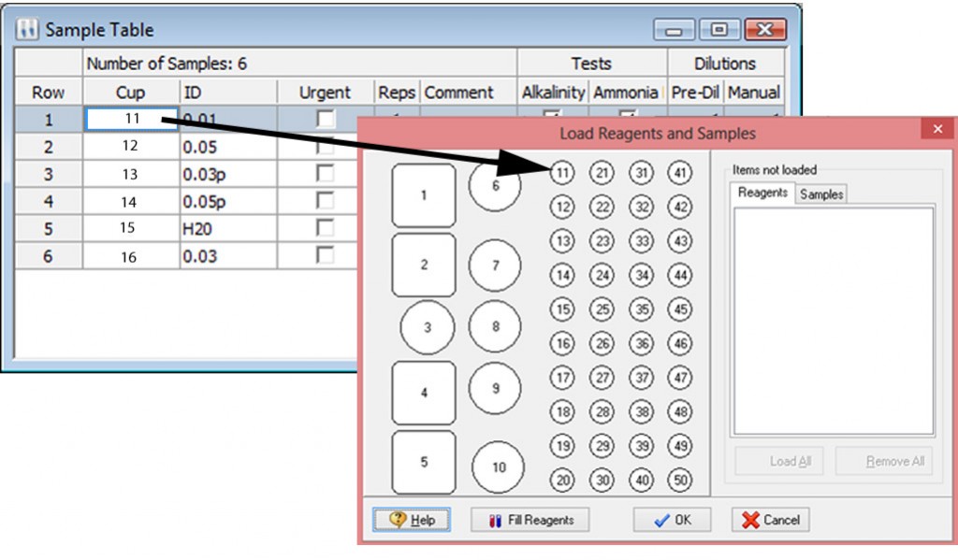Edit the Cup field in row 1
The image size is (958, 560).
click(131, 120)
